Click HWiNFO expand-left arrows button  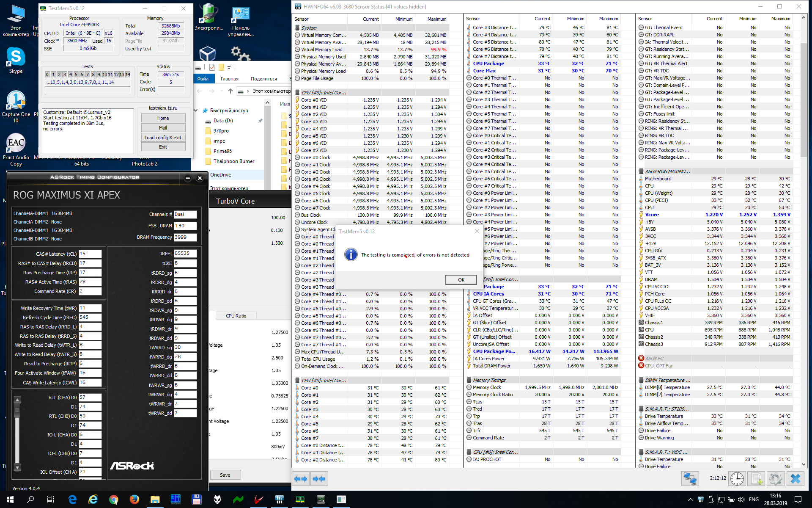(x=301, y=479)
